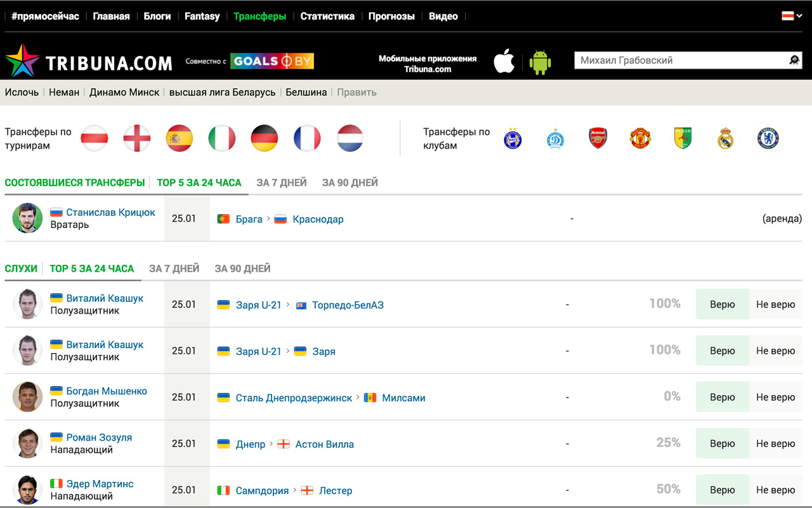Open the Apple iOS app link
The width and height of the screenshot is (812, 508).
point(504,61)
